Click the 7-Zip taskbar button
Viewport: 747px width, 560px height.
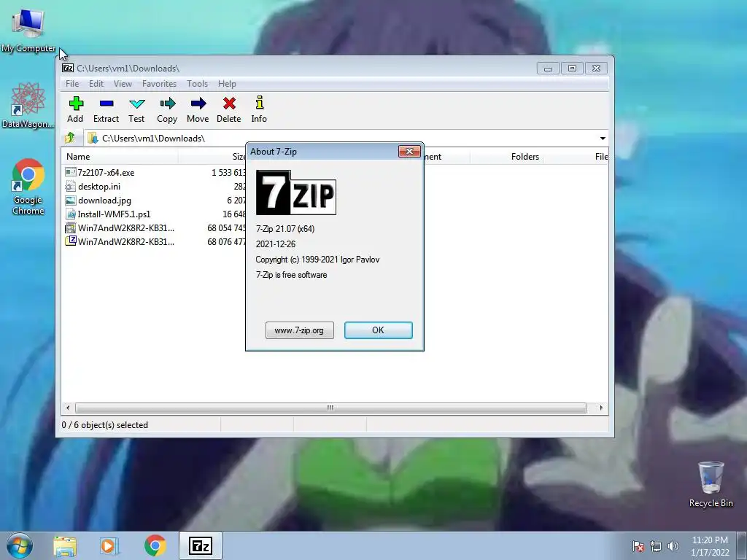pos(201,545)
